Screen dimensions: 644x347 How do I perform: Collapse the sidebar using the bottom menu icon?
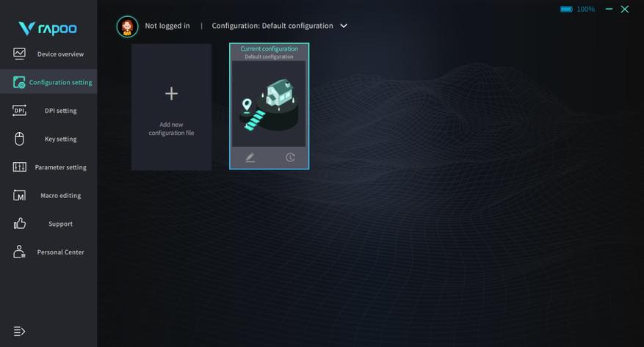(19, 331)
